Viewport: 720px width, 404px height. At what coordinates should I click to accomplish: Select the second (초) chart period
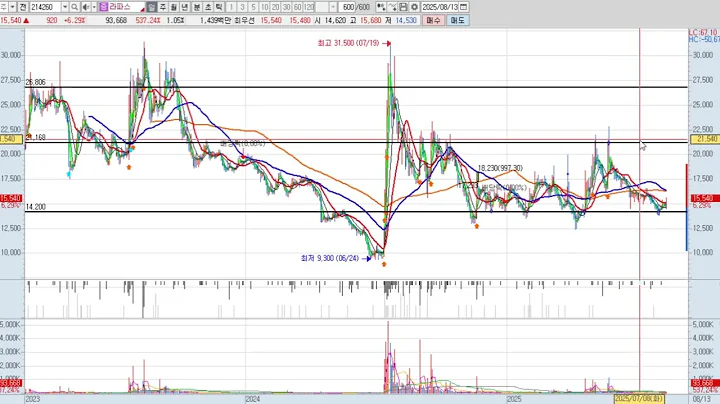208,7
